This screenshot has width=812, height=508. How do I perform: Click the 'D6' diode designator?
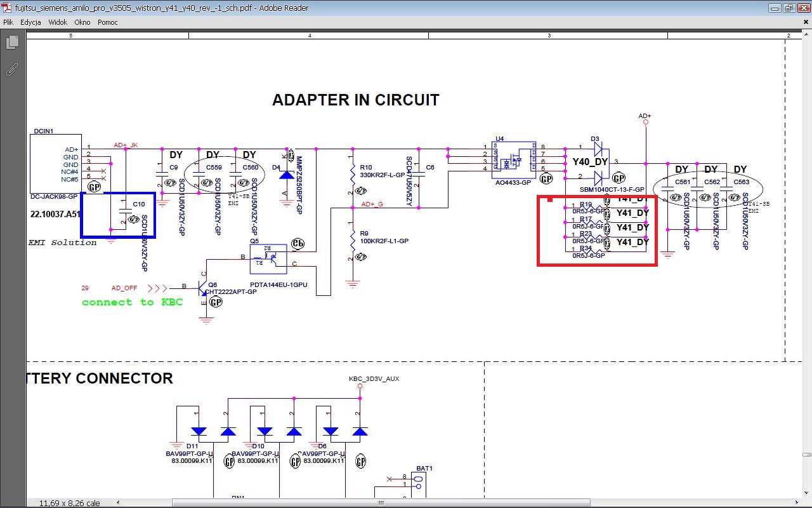[322, 446]
